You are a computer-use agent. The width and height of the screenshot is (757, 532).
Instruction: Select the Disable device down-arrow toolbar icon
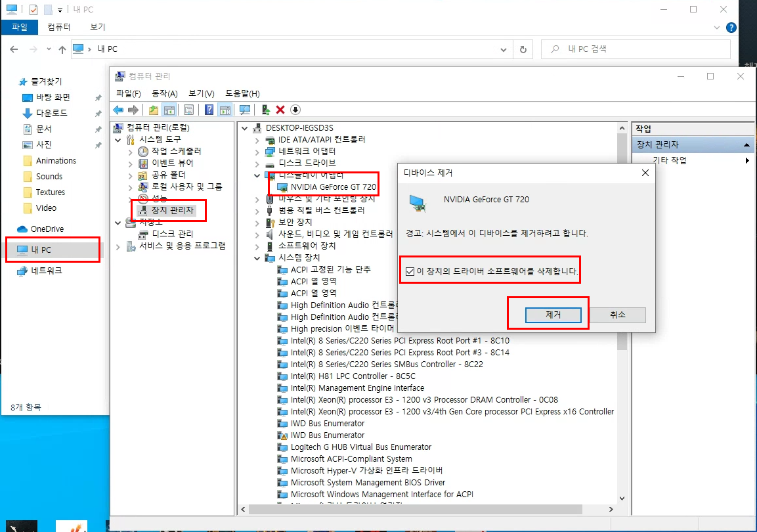295,109
